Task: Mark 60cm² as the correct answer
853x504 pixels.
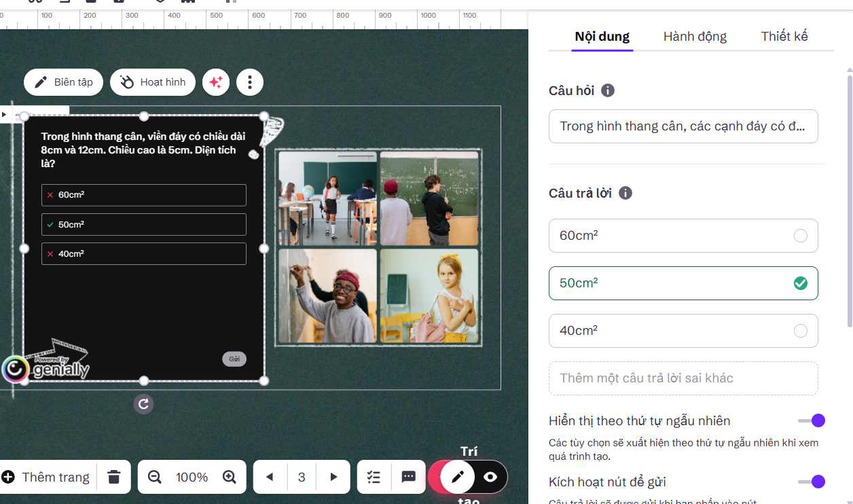Action: coord(799,236)
